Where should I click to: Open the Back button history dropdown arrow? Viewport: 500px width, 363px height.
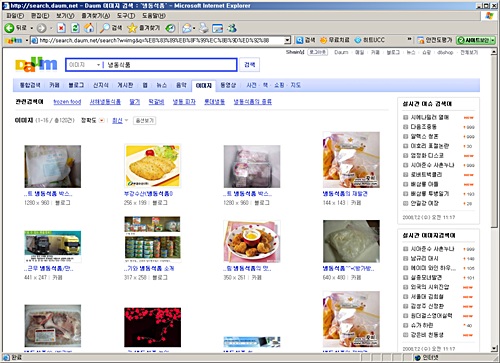point(32,28)
